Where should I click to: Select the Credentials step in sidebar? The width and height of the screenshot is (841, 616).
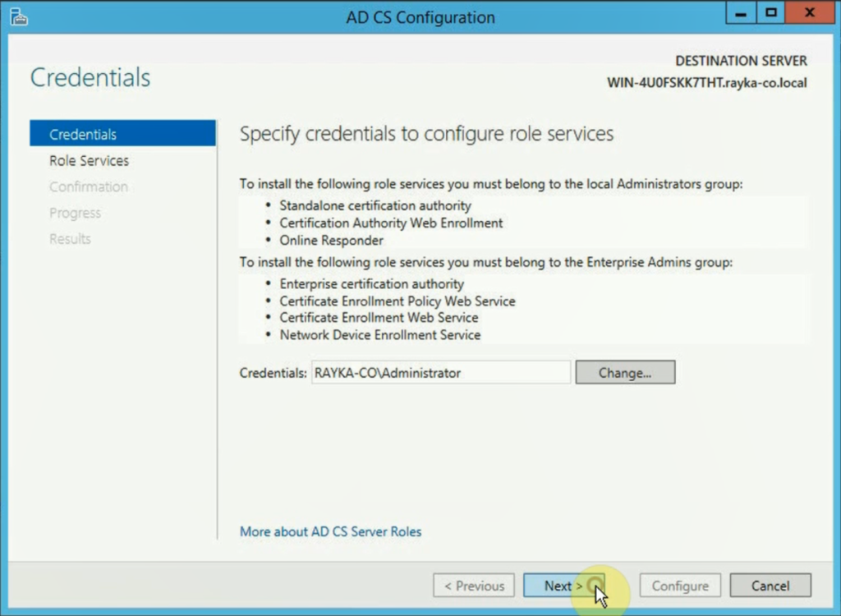[122, 134]
